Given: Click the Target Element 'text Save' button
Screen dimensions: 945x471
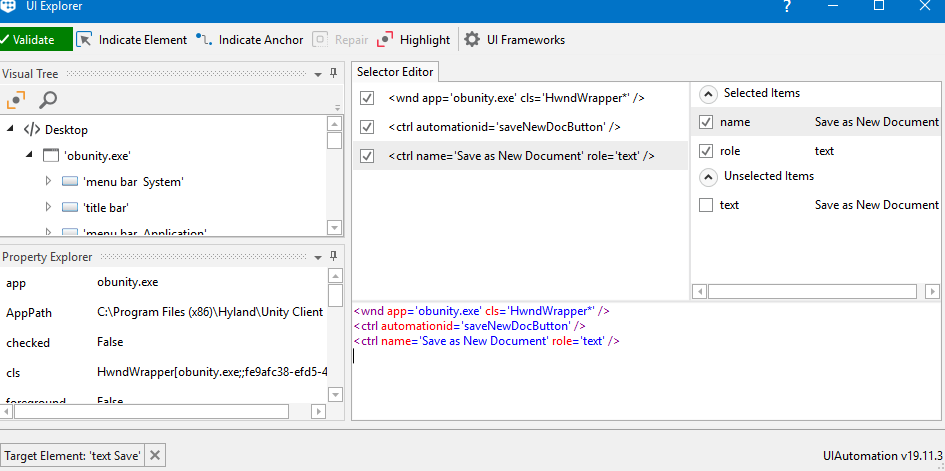Looking at the screenshot, I should (72, 455).
